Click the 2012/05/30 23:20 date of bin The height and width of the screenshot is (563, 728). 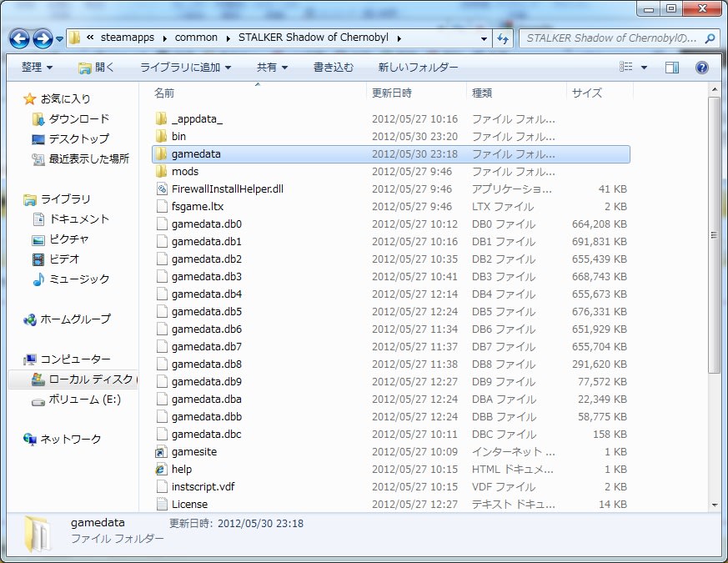coord(414,137)
